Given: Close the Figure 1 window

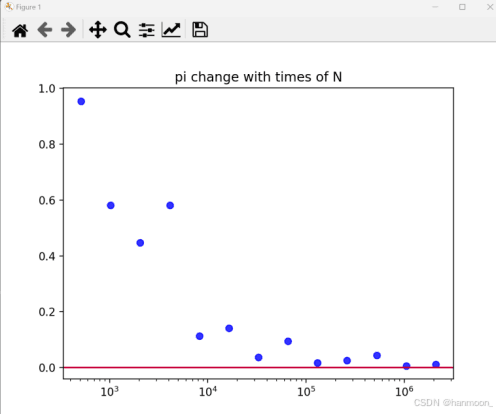Looking at the screenshot, I should point(490,7).
